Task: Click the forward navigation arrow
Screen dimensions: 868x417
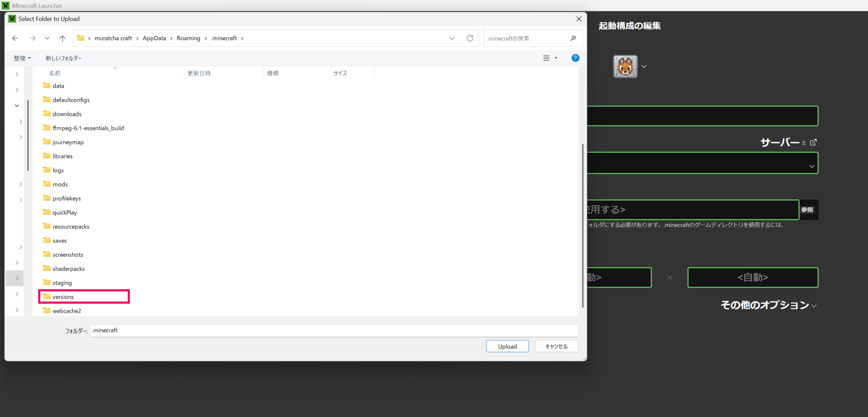Action: pos(33,38)
